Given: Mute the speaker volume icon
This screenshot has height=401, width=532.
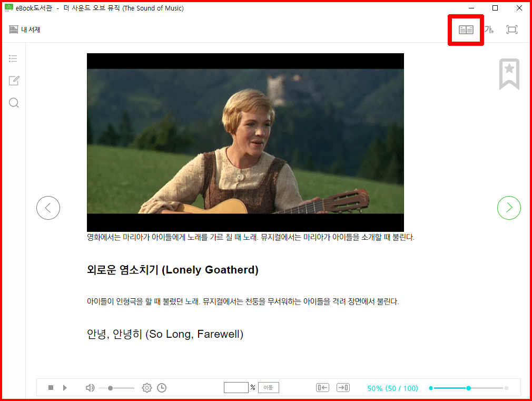Looking at the screenshot, I should [x=90, y=388].
